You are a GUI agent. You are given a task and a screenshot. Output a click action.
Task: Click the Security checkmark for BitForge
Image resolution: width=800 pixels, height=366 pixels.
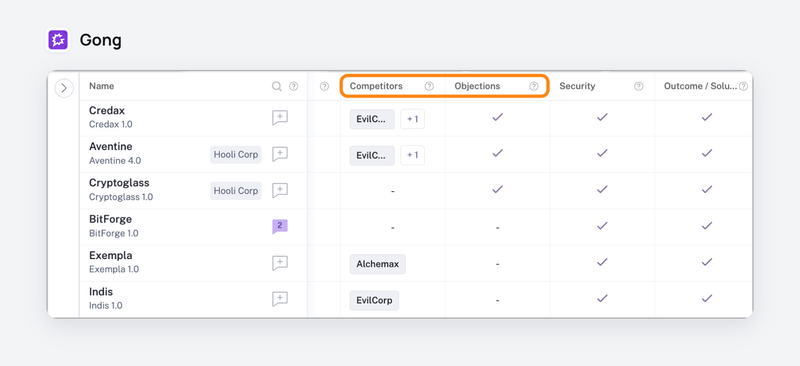point(603,226)
